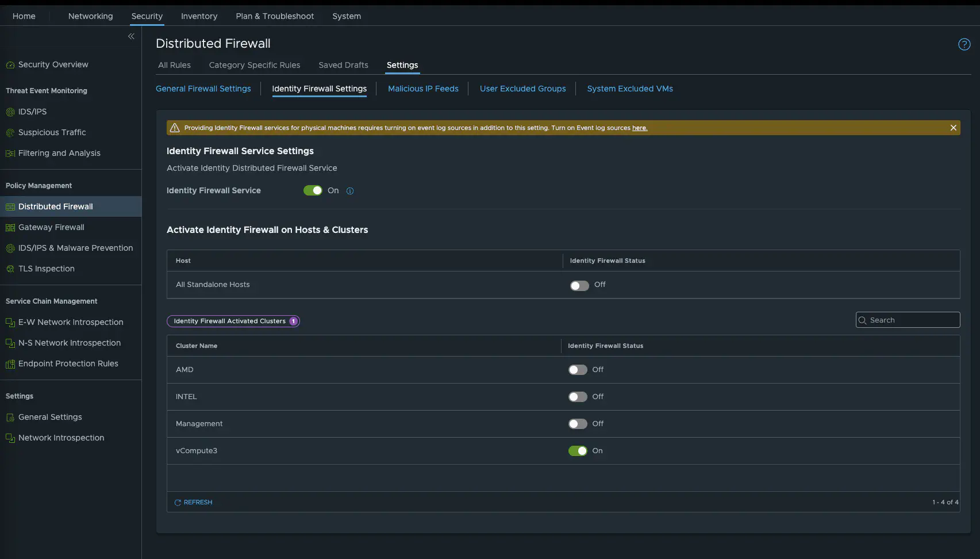Screen dimensions: 980x559
Task: Click the INTEL cluster name
Action: (186, 397)
